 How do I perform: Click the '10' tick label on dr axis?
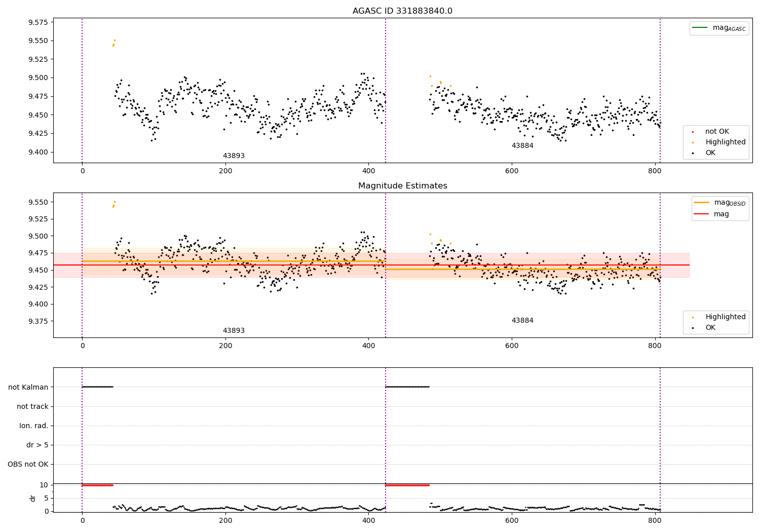pos(44,485)
